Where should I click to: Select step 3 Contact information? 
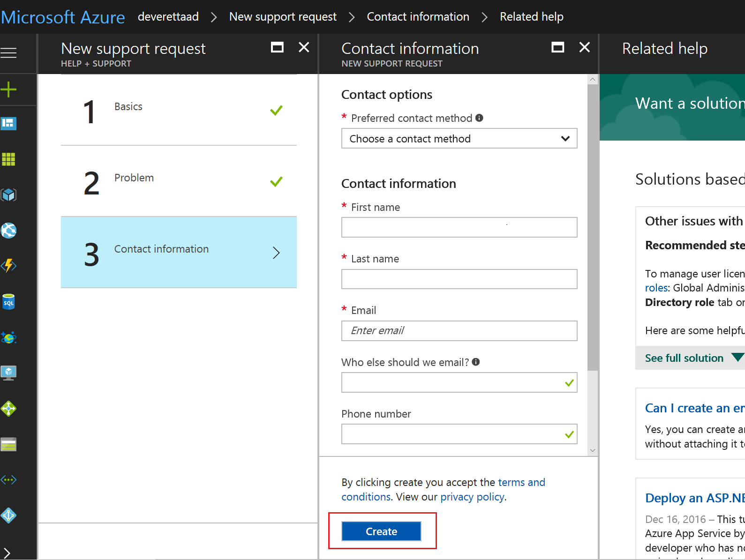pos(179,252)
